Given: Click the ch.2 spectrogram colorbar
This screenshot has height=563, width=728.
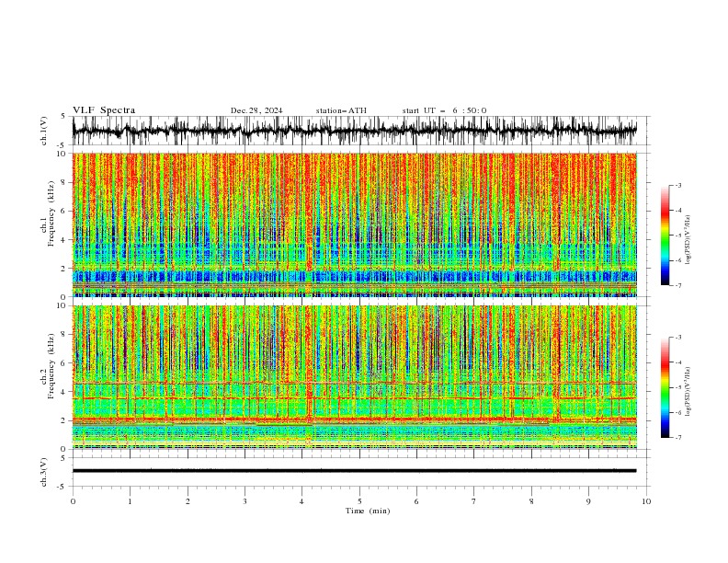Looking at the screenshot, I should click(x=665, y=387).
